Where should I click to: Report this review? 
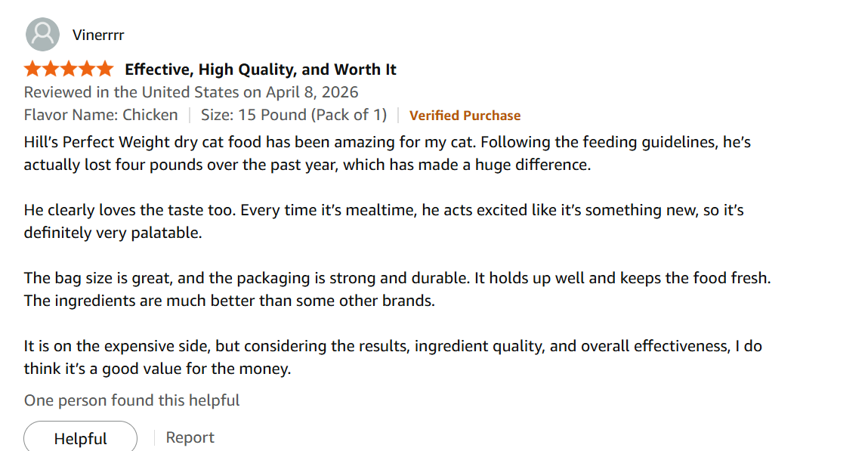pos(190,437)
